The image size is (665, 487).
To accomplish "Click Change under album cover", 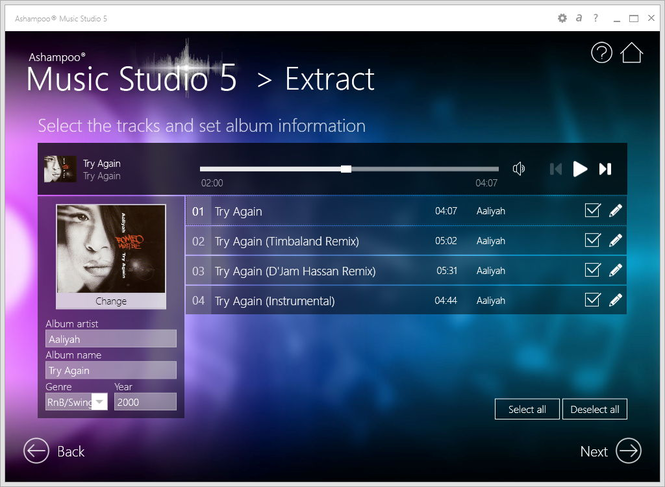I will pyautogui.click(x=111, y=301).
